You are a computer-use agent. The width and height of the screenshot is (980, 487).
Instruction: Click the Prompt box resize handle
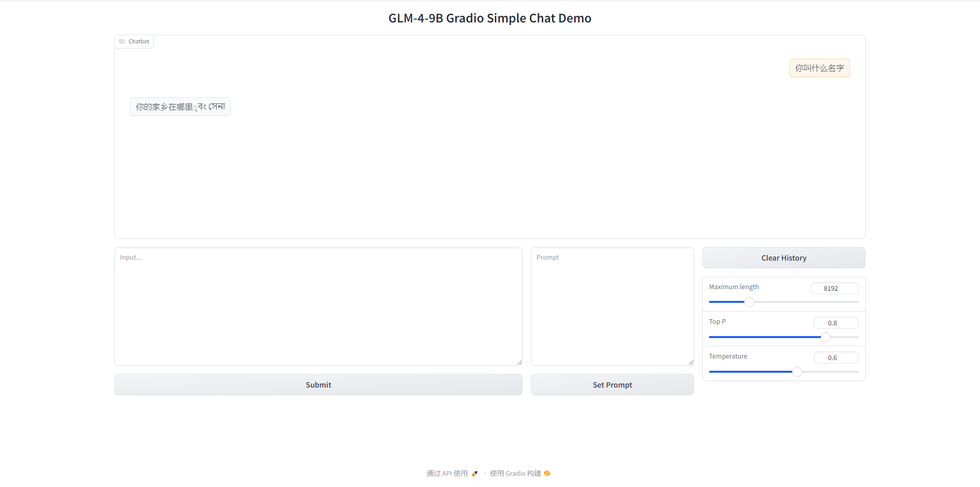(x=691, y=362)
